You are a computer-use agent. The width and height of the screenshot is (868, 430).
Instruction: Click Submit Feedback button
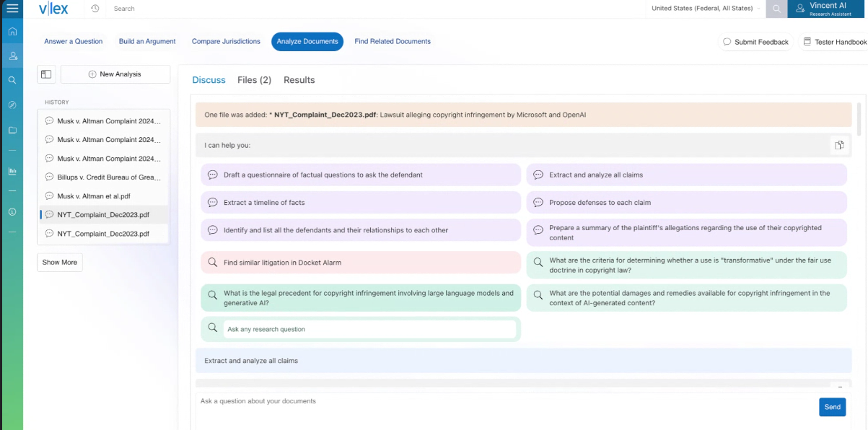click(x=755, y=42)
